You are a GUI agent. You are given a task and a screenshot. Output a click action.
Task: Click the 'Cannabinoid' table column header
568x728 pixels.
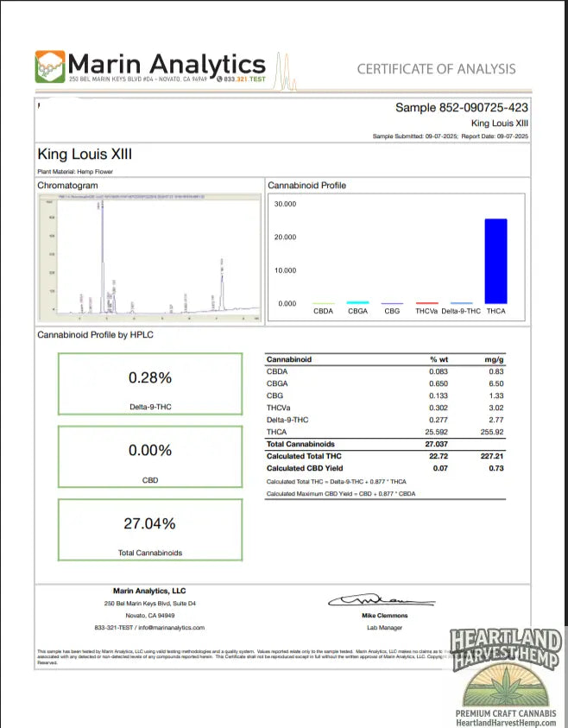289,359
